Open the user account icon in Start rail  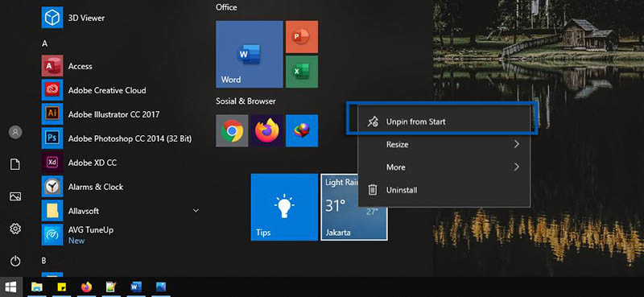coord(15,132)
